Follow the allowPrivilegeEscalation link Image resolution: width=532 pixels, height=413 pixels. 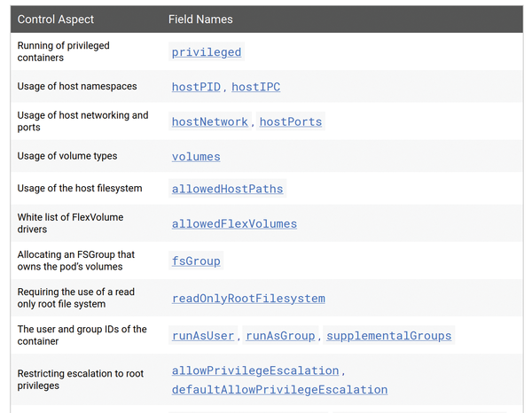point(255,370)
